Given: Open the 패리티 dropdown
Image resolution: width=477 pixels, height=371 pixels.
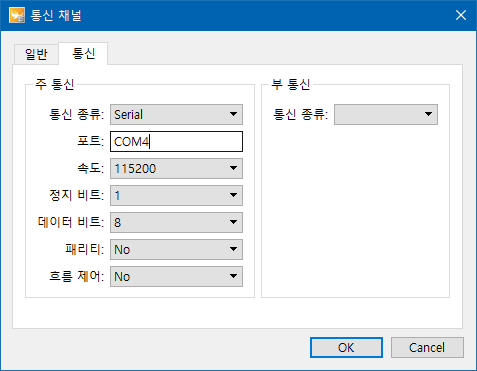Looking at the screenshot, I should (x=176, y=249).
